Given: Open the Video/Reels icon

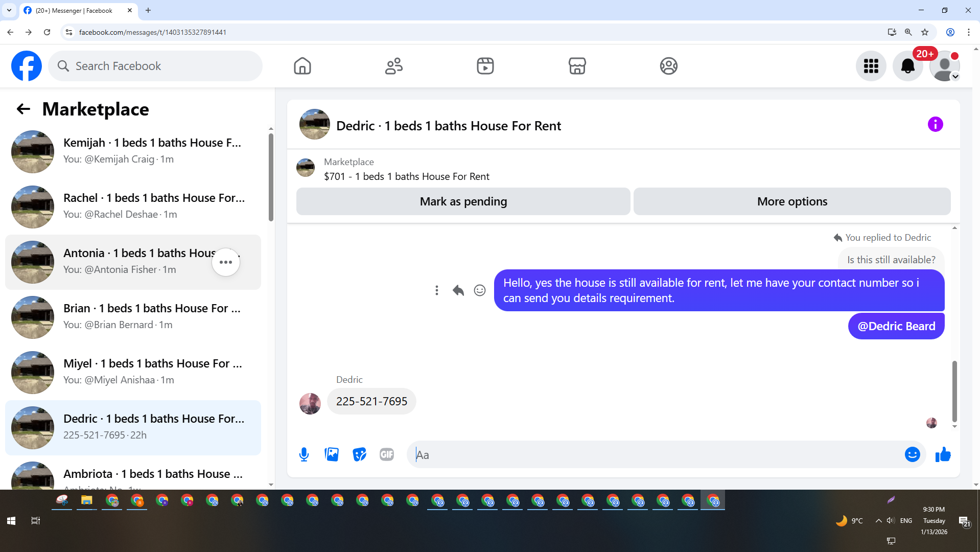Looking at the screenshot, I should (485, 66).
